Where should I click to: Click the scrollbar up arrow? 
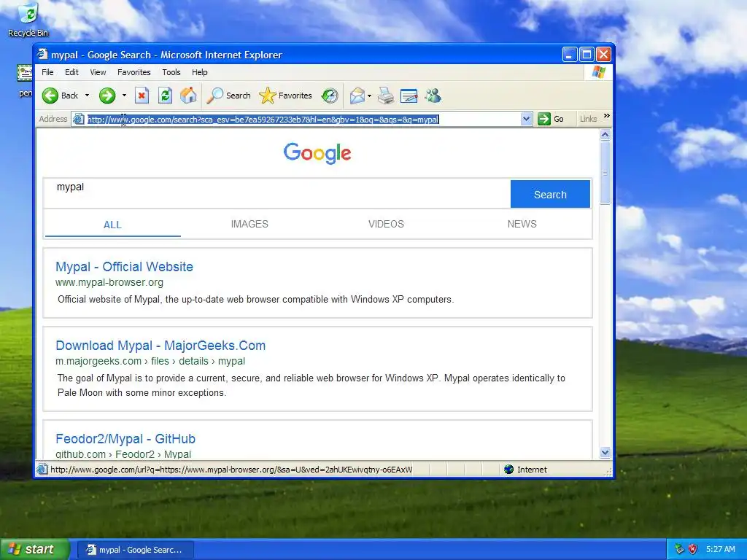(605, 135)
